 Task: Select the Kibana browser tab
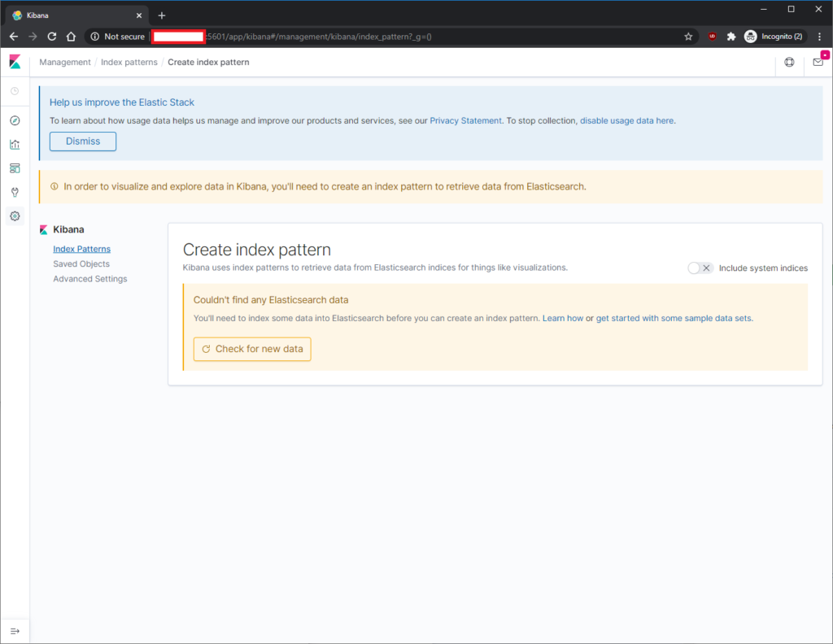77,15
